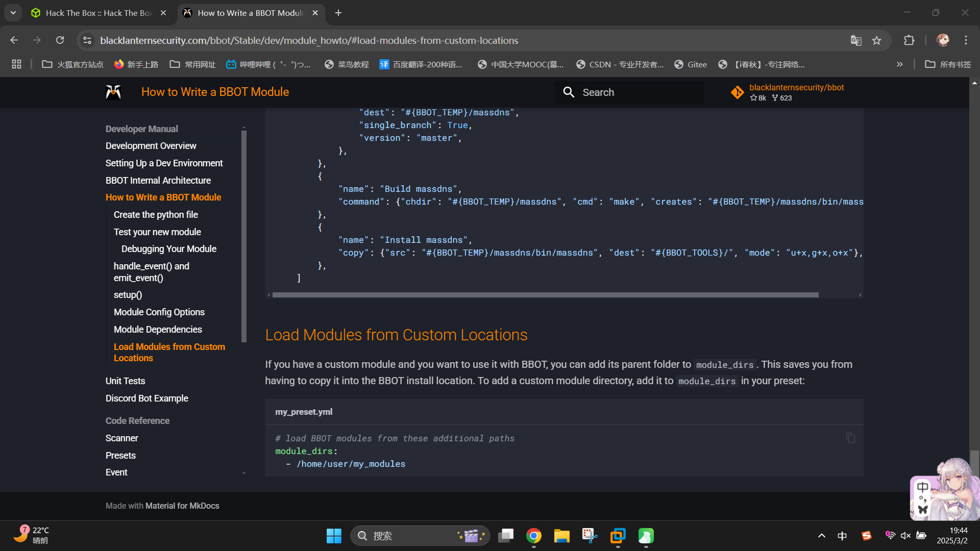
Task: Jump to setup() section
Action: click(128, 295)
